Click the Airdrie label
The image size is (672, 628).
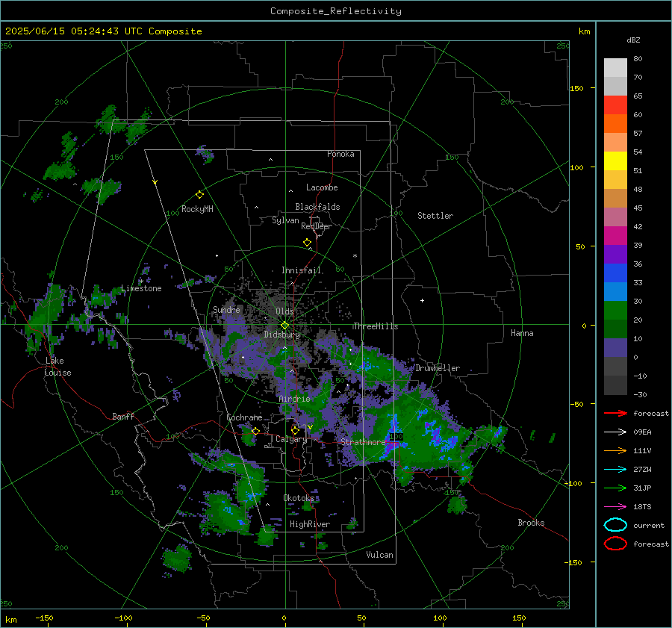point(294,399)
